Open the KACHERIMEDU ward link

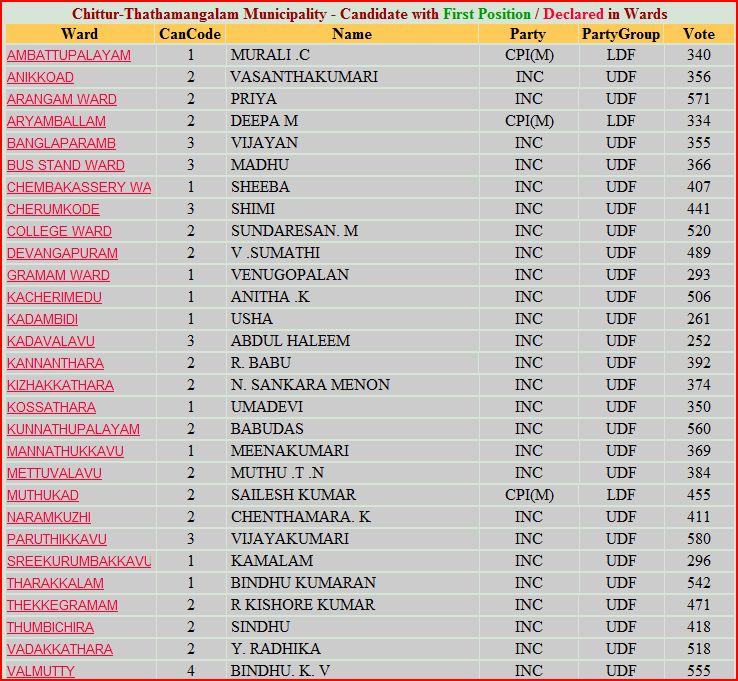54,297
